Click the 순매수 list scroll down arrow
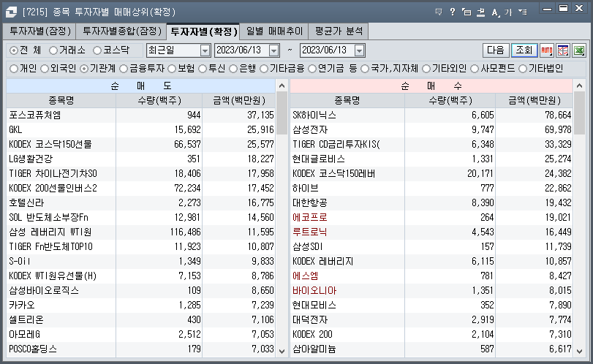The width and height of the screenshot is (593, 364). click(579, 351)
